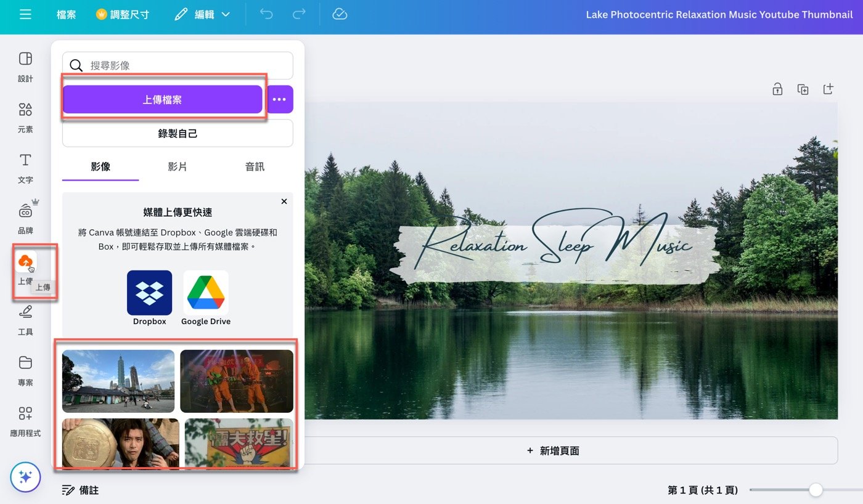This screenshot has height=504, width=863.
Task: Select the Taipei 101 skyline uploaded photo
Action: point(118,381)
